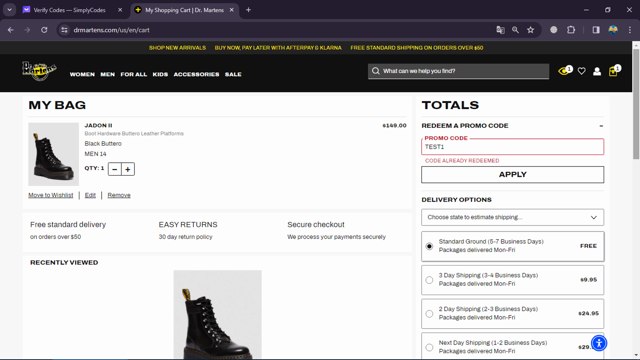
Task: Click the translate page icon
Action: tap(500, 30)
